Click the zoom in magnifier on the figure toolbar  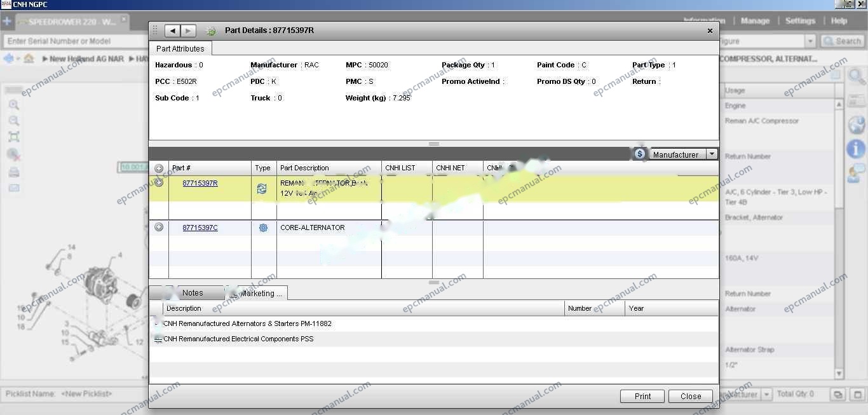pos(13,105)
